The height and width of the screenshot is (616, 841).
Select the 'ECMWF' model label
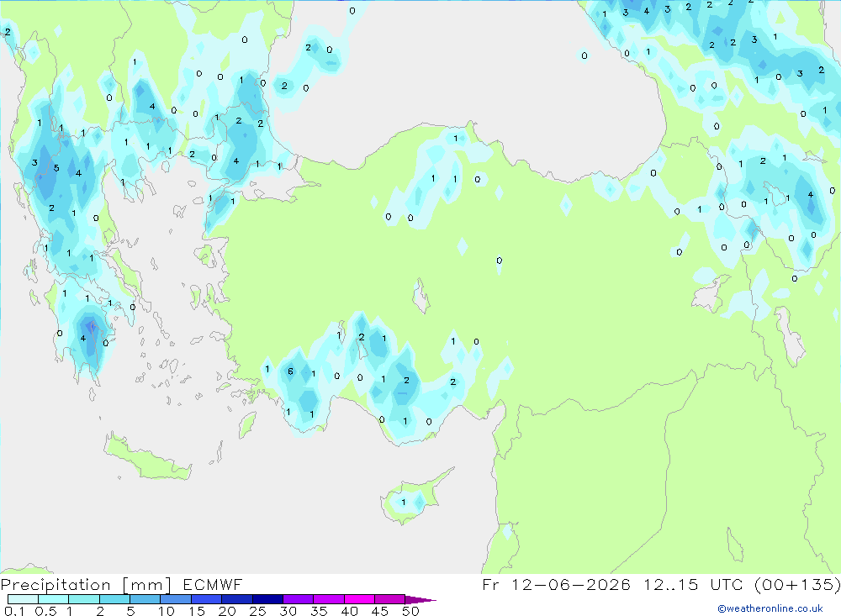213,584
